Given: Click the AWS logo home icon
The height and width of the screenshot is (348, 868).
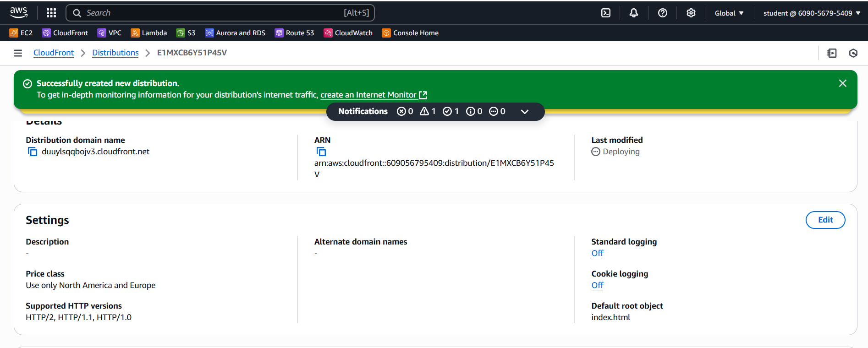Looking at the screenshot, I should [19, 13].
